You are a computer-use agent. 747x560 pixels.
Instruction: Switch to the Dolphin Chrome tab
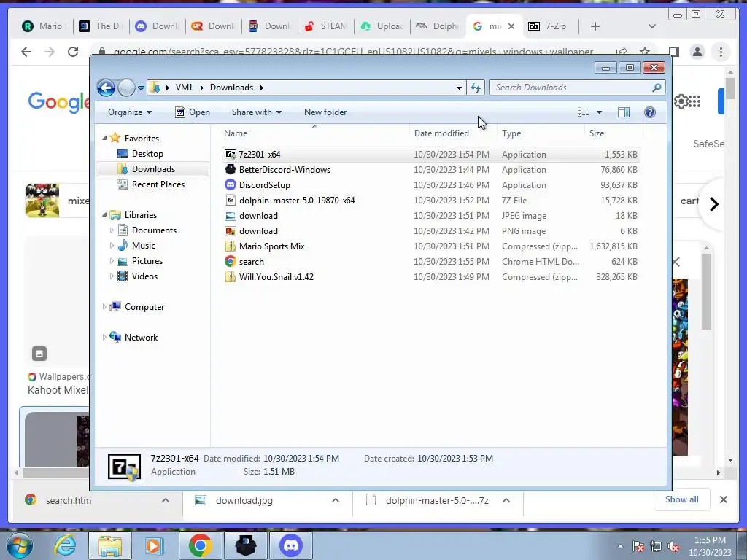click(x=438, y=26)
